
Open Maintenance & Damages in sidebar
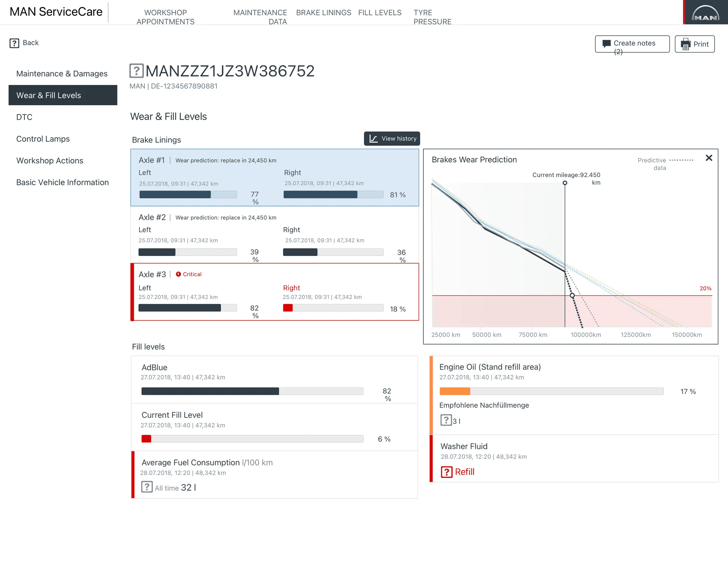pos(62,74)
